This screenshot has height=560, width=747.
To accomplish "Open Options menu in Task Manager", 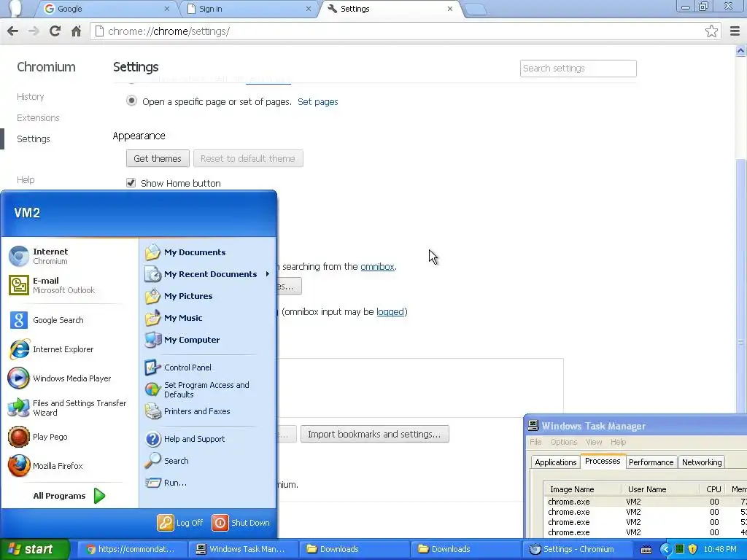I will [564, 442].
